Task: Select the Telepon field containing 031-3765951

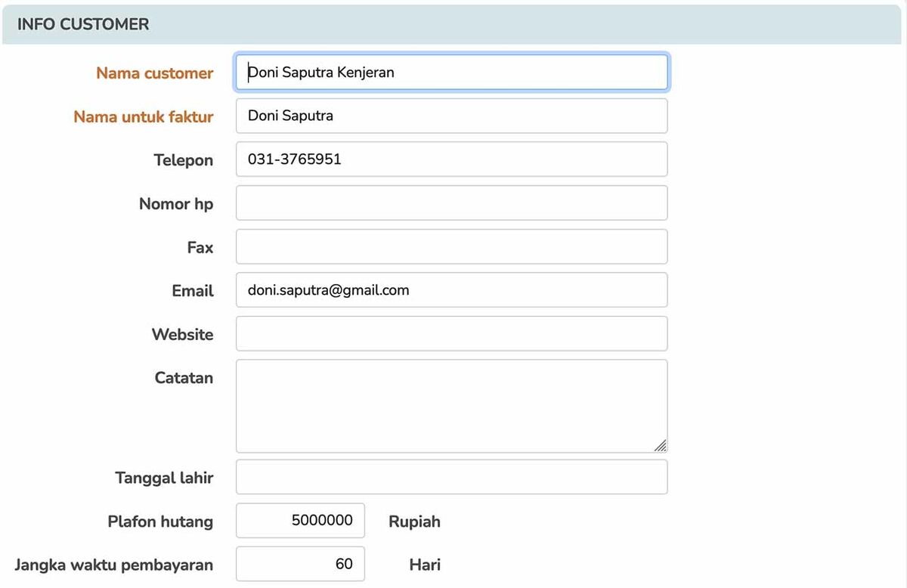Action: [451, 159]
